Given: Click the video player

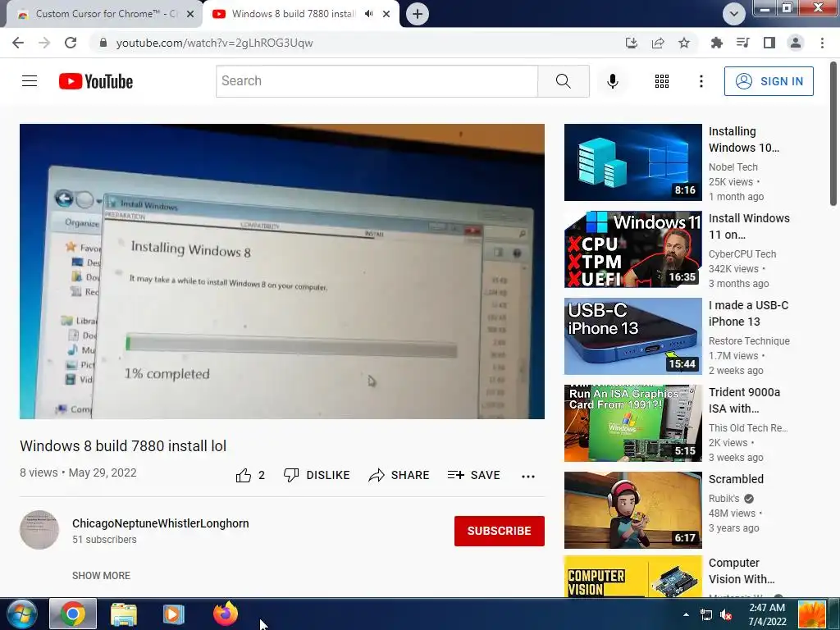Looking at the screenshot, I should pos(282,272).
